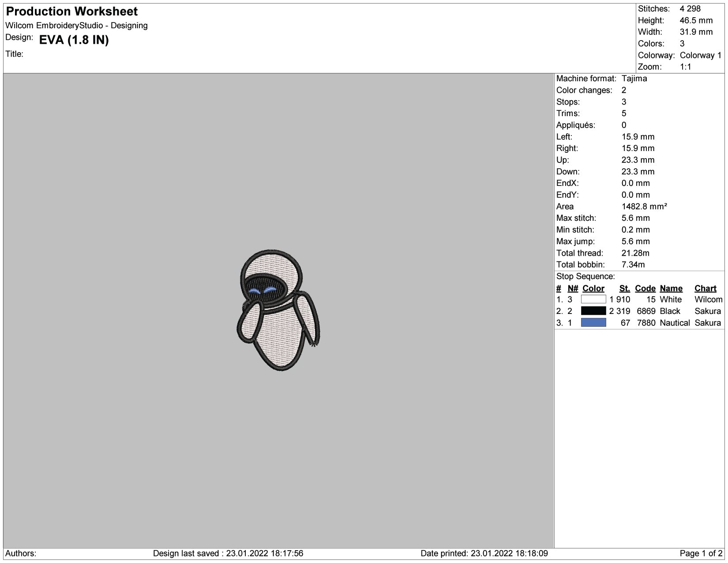Click the zoom value '1:1'
The height and width of the screenshot is (563, 728).
click(x=686, y=67)
